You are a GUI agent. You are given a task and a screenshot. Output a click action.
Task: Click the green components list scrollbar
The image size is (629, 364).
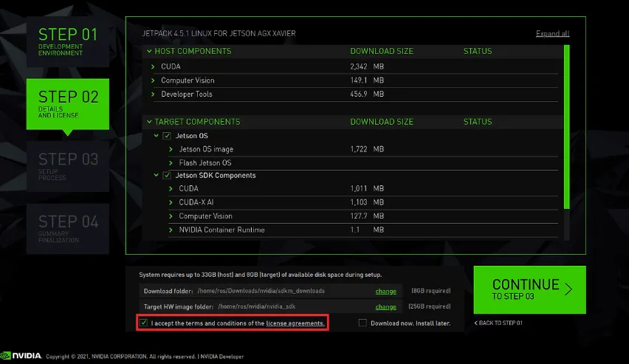pyautogui.click(x=566, y=127)
